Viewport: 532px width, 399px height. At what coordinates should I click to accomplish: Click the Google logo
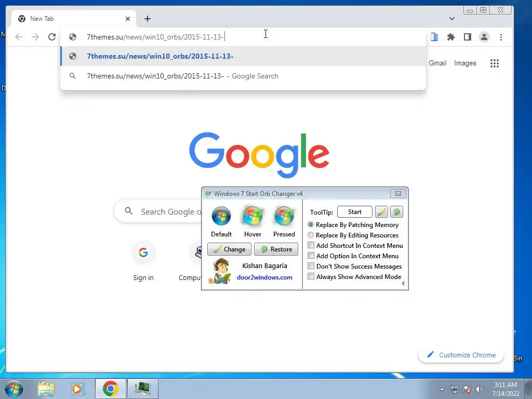259,155
